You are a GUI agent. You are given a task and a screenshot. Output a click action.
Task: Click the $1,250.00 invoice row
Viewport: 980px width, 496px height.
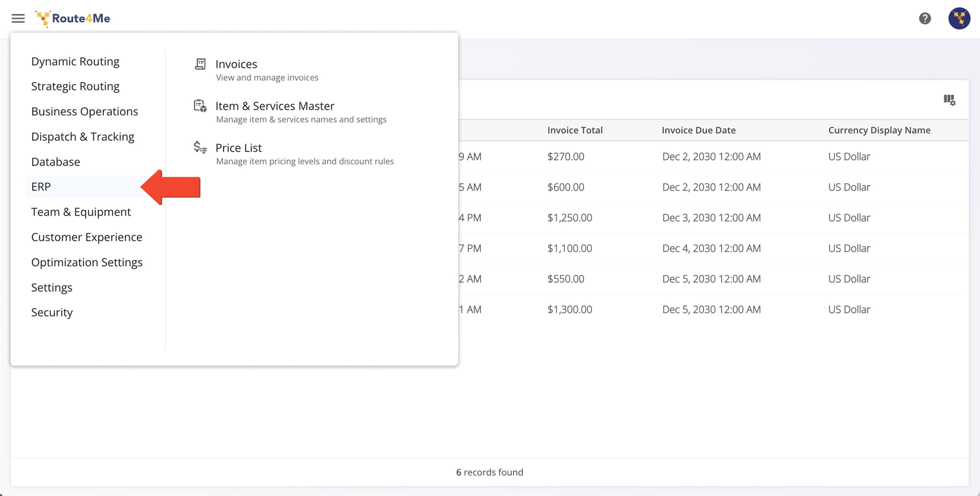tap(569, 218)
